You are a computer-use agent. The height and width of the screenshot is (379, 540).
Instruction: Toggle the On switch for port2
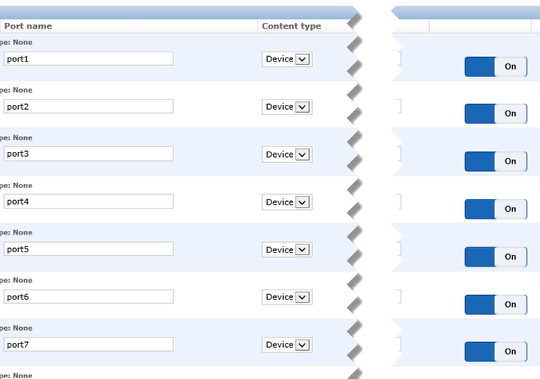point(496,114)
